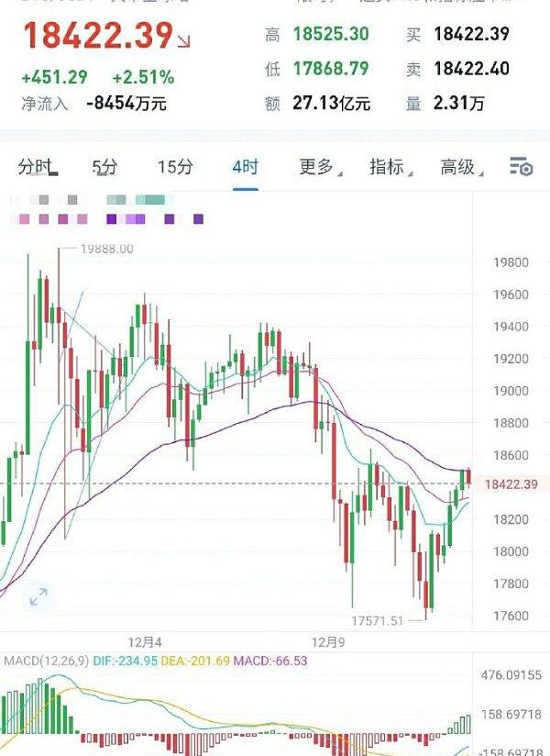Image resolution: width=550 pixels, height=756 pixels.
Task: Select the 4时 interval tab
Action: [x=245, y=167]
